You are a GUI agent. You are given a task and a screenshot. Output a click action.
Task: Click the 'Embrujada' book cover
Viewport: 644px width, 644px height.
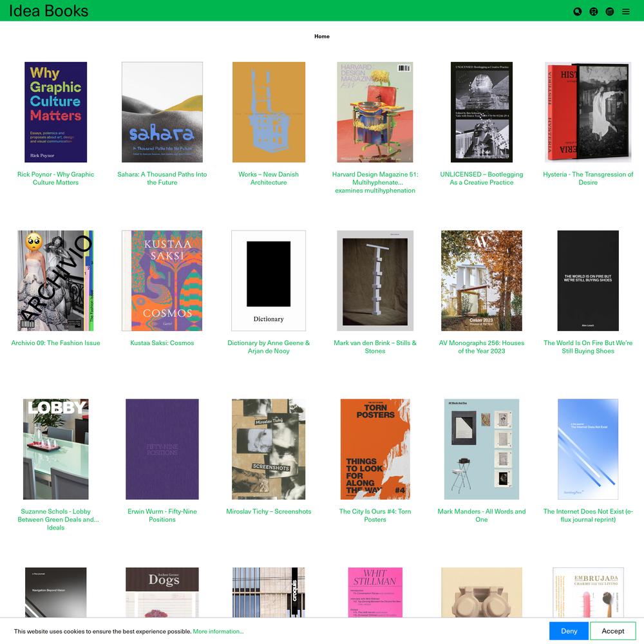[x=588, y=592]
